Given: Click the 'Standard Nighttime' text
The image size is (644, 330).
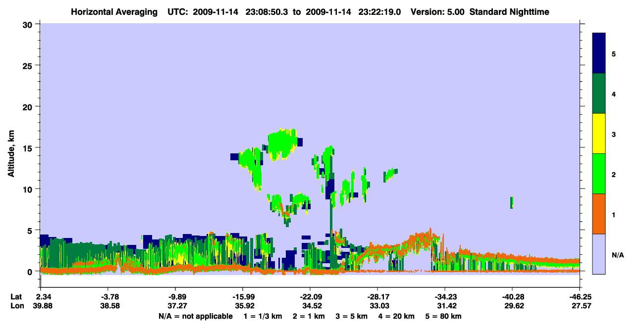Looking at the screenshot, I should (509, 11).
